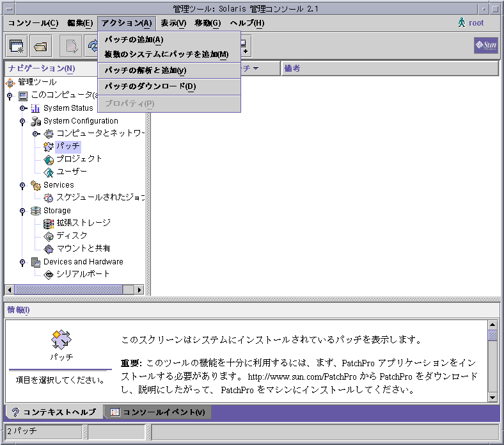The height and width of the screenshot is (445, 504).
Task: Click the root user icon
Action: tap(462, 22)
